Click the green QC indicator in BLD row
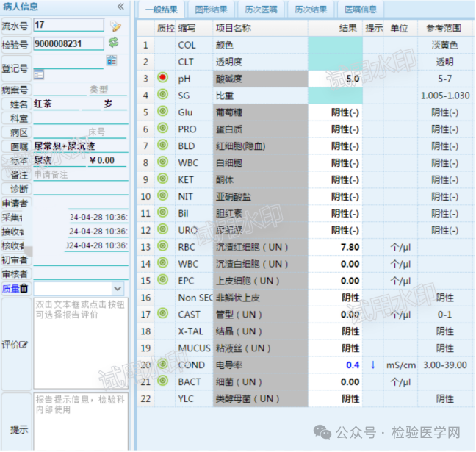The height and width of the screenshot is (452, 476). (163, 145)
